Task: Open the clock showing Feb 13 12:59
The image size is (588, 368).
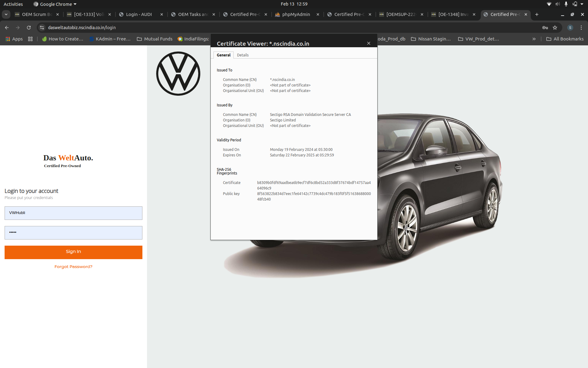Action: (x=294, y=4)
